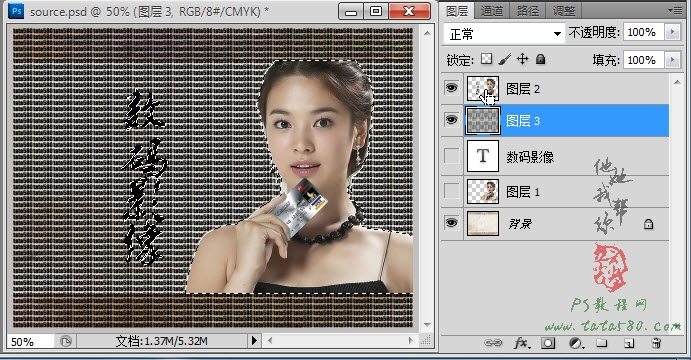Viewport: 691px width, 360px height.
Task: Hide 图层 3 via eye icon
Action: (451, 119)
